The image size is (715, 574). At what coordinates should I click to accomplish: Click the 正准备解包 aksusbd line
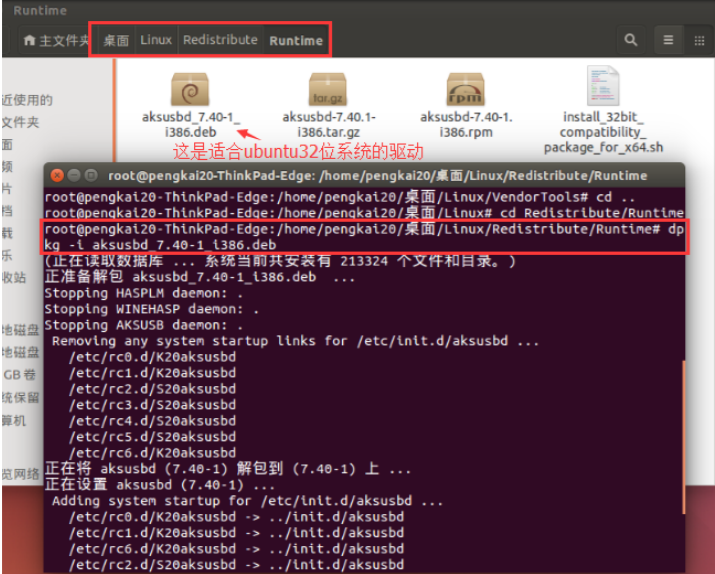point(200,277)
